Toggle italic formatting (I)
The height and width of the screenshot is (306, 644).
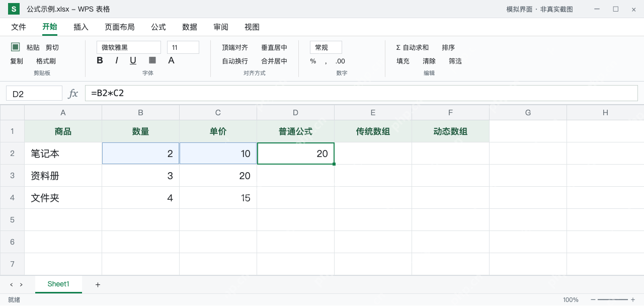click(x=117, y=60)
